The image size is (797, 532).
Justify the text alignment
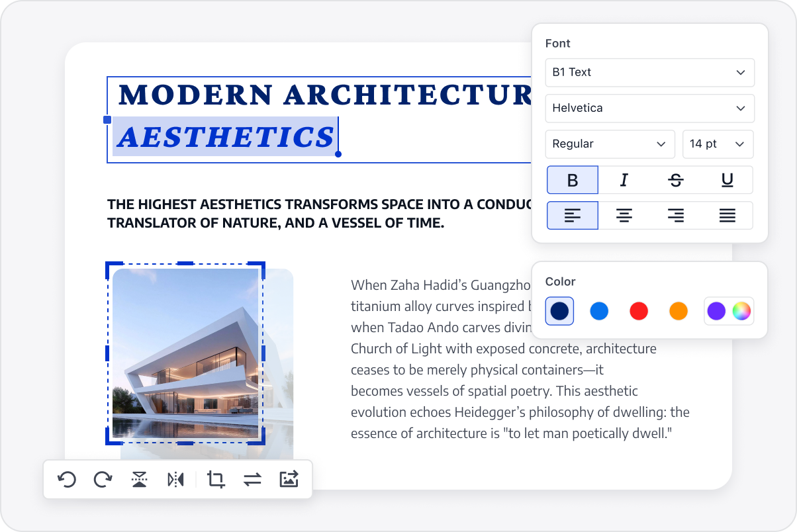click(x=727, y=216)
